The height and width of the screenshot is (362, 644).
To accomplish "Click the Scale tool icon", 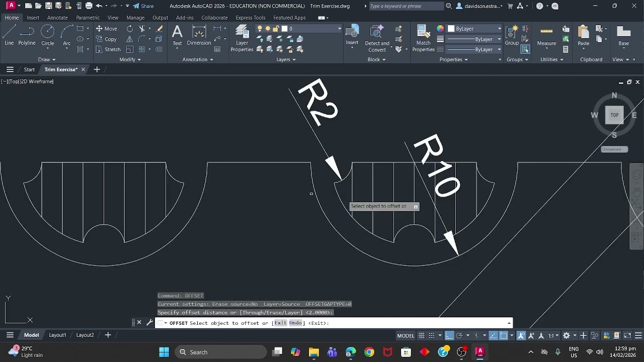I will click(130, 49).
